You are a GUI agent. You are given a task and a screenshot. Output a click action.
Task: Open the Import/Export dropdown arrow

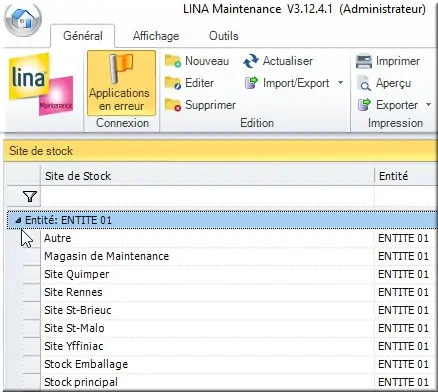340,82
